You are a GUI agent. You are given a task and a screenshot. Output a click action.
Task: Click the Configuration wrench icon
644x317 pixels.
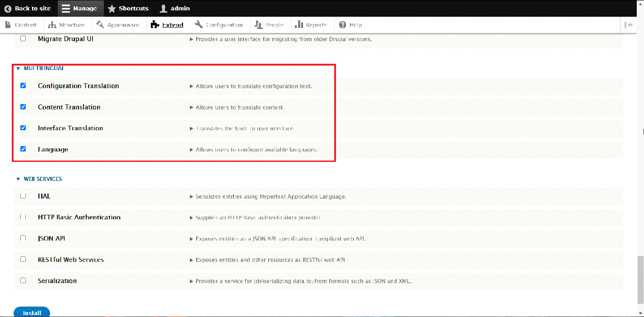(199, 25)
